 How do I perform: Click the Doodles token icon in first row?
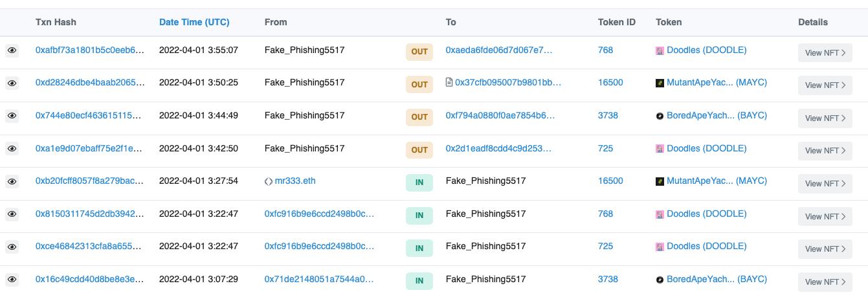point(660,50)
